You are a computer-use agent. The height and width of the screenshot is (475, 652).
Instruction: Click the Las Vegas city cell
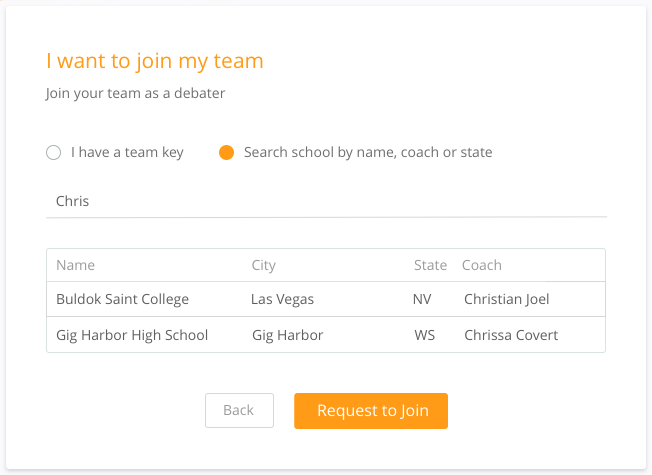pos(282,299)
